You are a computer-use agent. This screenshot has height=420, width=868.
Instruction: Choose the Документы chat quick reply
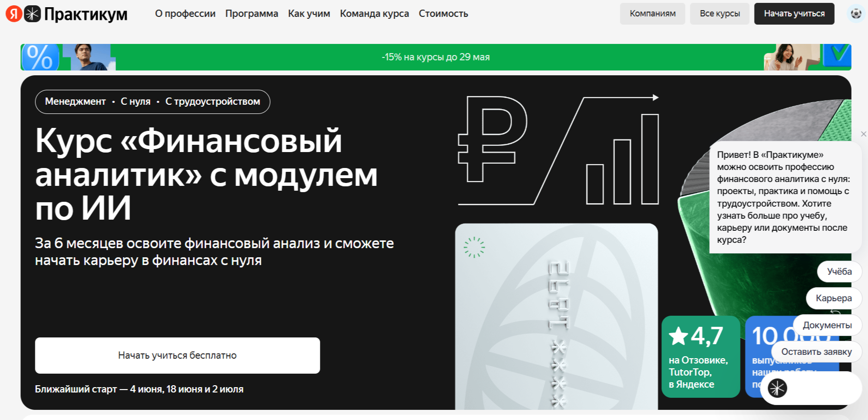[x=827, y=325]
